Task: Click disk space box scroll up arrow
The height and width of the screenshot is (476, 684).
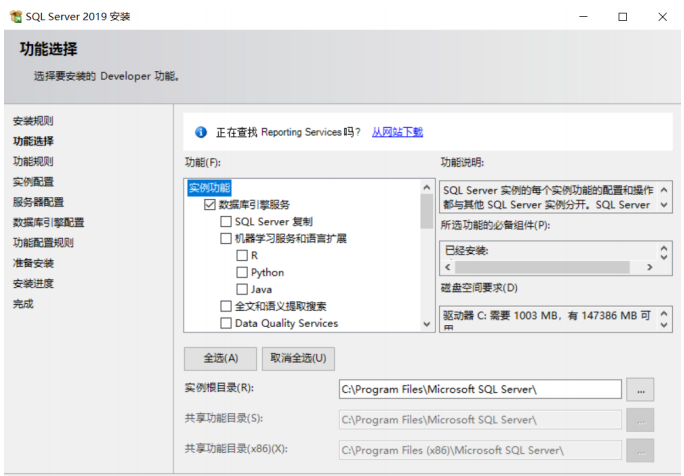Action: click(664, 313)
